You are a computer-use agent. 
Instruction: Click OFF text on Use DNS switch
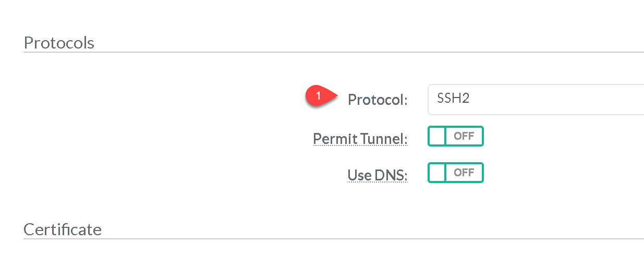464,173
